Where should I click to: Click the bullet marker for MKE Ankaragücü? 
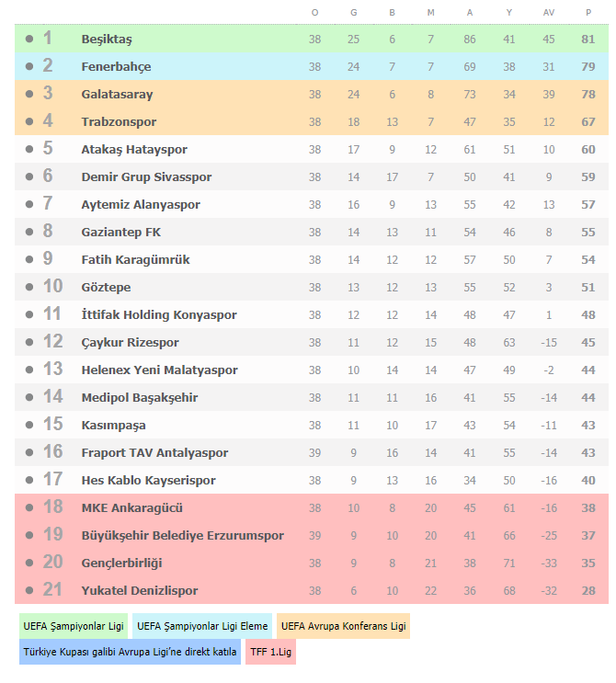(x=29, y=508)
